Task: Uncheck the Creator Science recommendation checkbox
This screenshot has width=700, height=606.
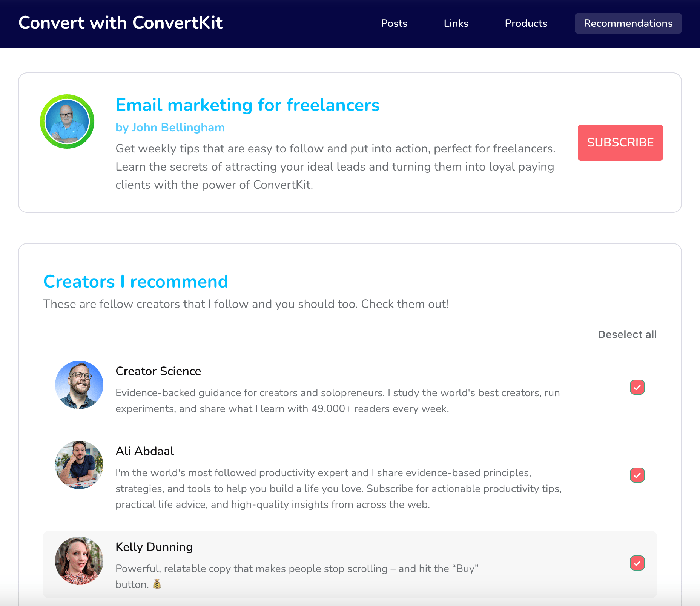Action: pos(637,387)
